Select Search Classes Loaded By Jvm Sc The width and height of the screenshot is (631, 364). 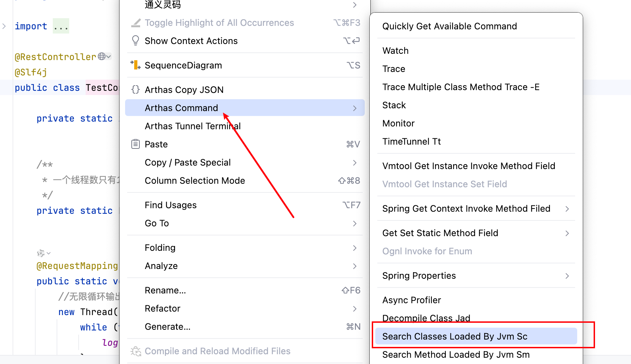click(x=455, y=336)
